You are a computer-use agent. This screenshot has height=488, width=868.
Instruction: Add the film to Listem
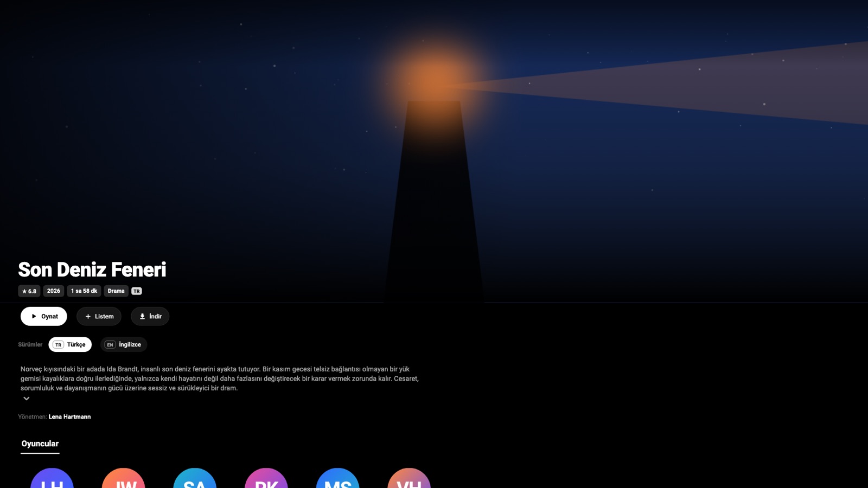click(x=99, y=316)
